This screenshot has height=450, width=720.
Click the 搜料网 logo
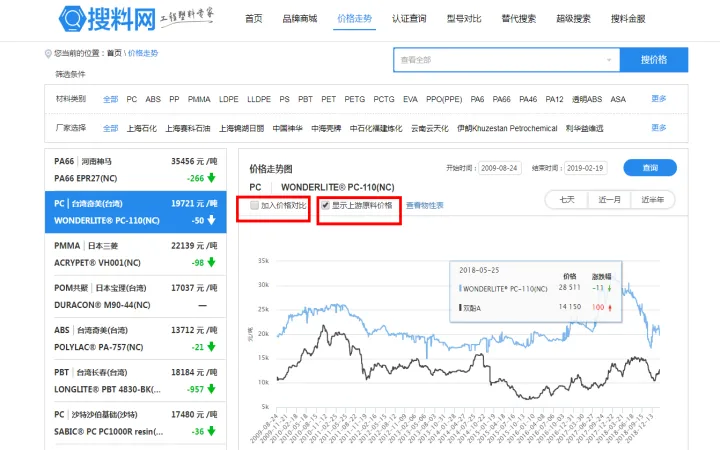(107, 19)
